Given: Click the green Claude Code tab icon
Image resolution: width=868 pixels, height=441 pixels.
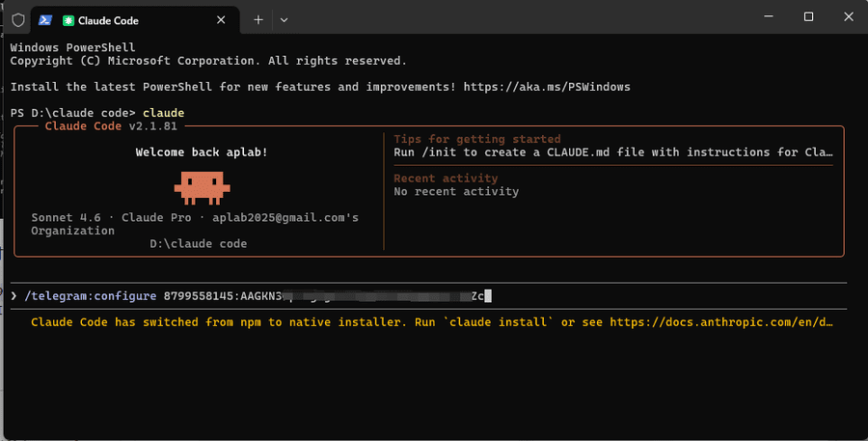Looking at the screenshot, I should tap(68, 20).
